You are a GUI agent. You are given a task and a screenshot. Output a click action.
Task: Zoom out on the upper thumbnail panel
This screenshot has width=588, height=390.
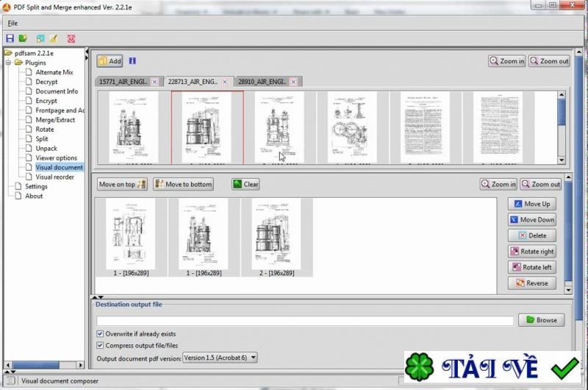(549, 61)
